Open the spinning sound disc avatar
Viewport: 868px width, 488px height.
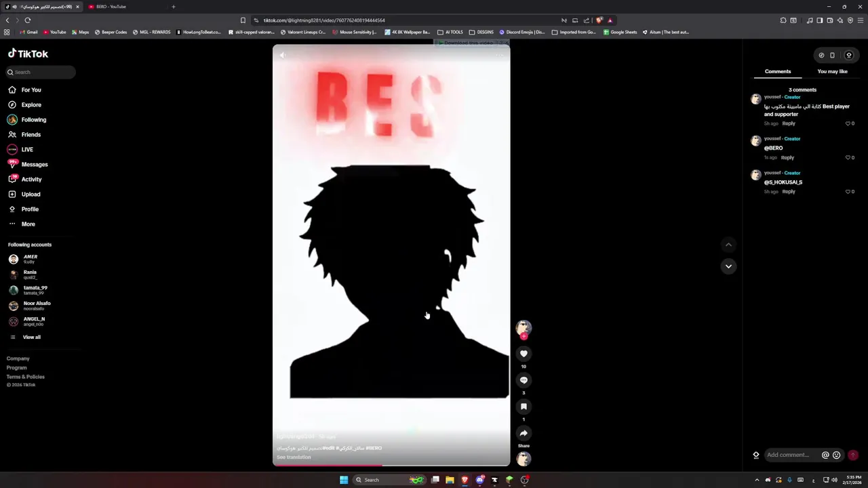[524, 459]
